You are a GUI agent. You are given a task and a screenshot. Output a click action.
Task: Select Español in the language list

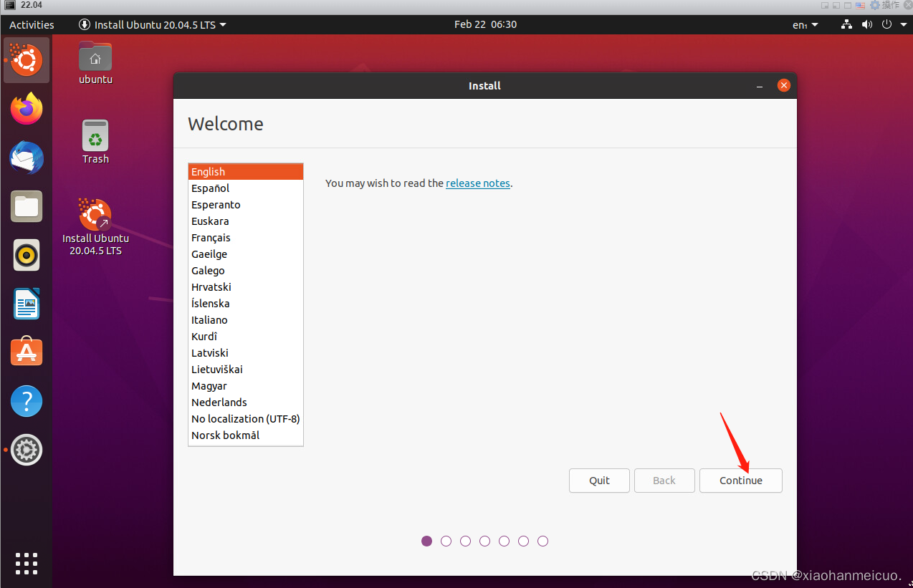click(246, 188)
